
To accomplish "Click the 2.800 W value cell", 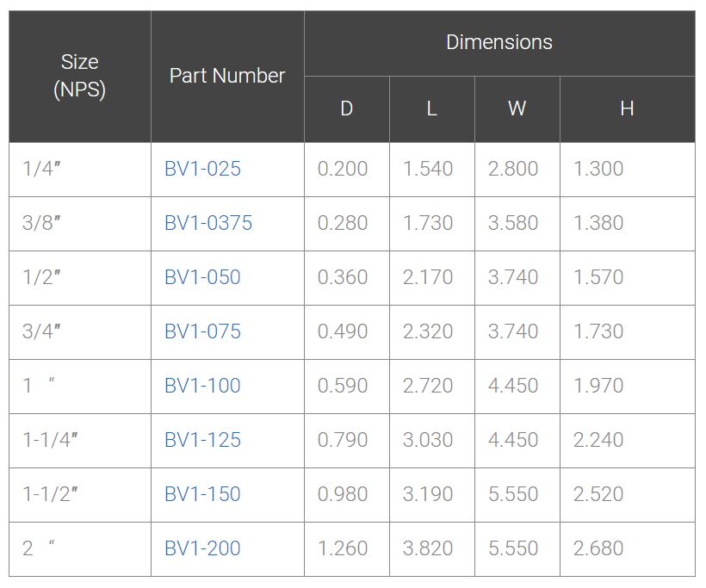I will point(513,169).
